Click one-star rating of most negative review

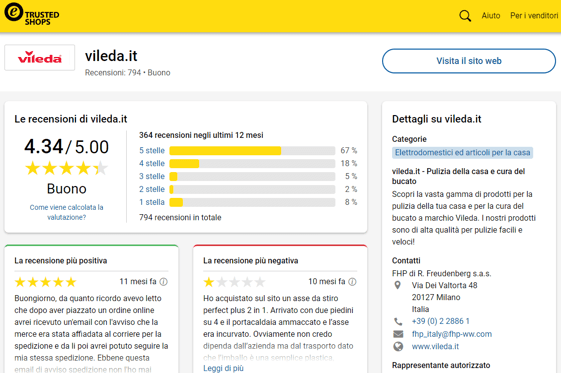[234, 282]
